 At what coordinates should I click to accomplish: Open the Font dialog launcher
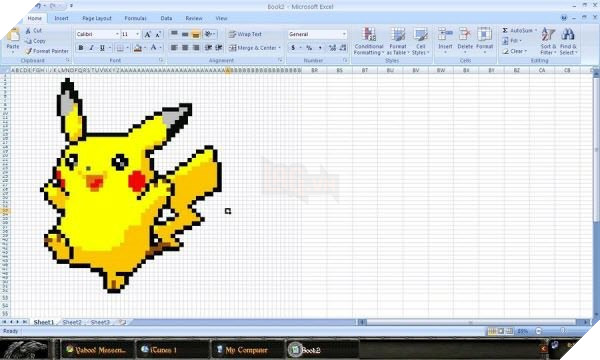click(161, 60)
